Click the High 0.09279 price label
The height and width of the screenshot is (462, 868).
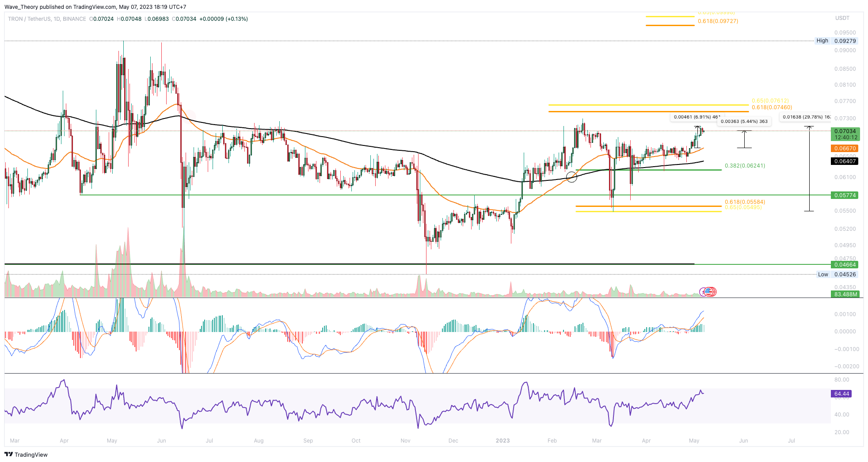(x=837, y=41)
